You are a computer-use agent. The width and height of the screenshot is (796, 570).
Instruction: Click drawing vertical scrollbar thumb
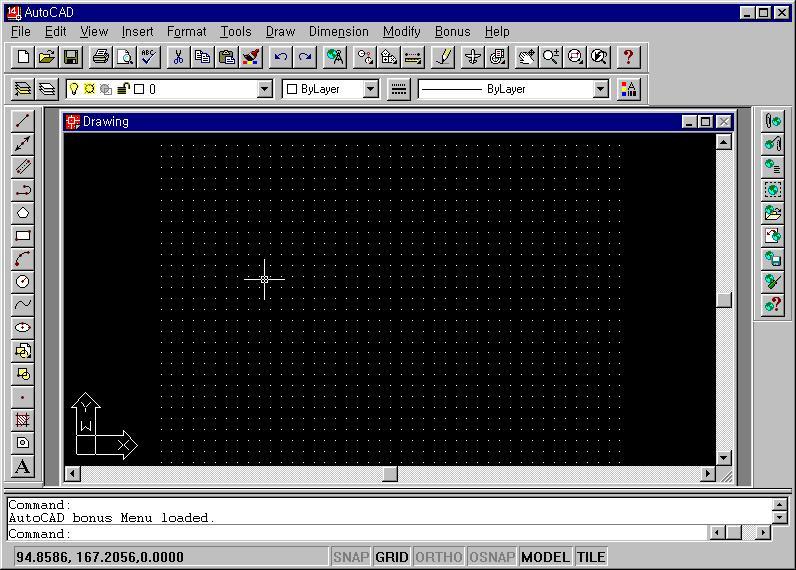pyautogui.click(x=723, y=299)
